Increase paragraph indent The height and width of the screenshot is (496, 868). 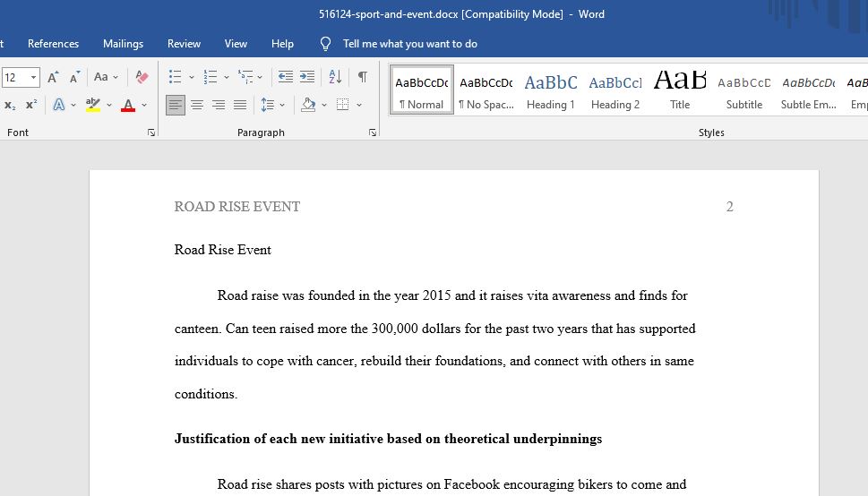pos(307,77)
